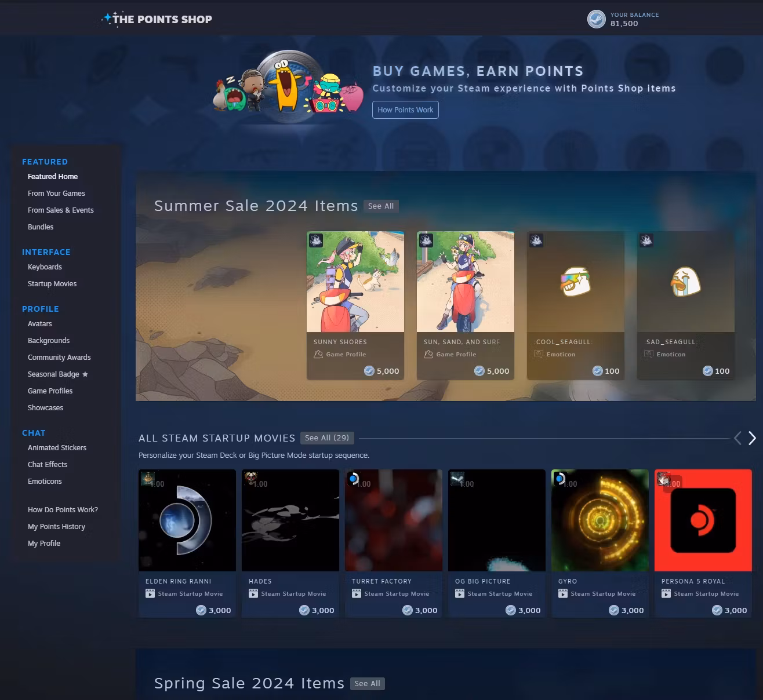
Task: Open the Backgrounds section in sidebar
Action: (x=49, y=341)
